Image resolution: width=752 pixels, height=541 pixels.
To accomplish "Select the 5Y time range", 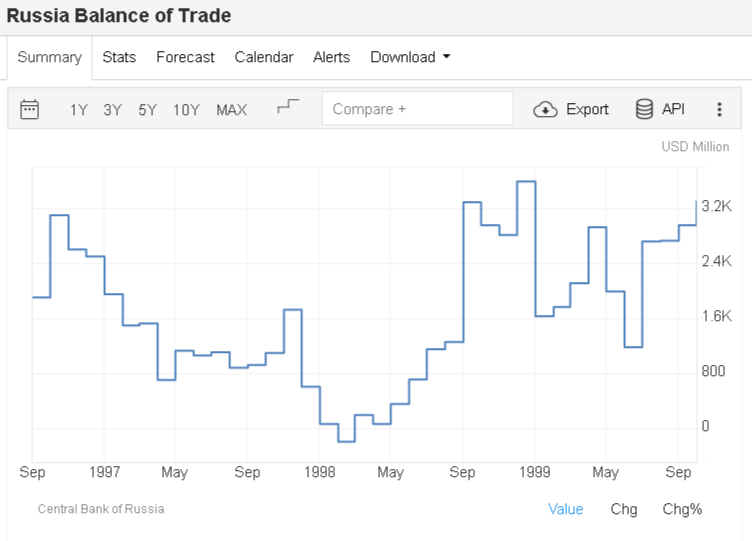I will [147, 110].
